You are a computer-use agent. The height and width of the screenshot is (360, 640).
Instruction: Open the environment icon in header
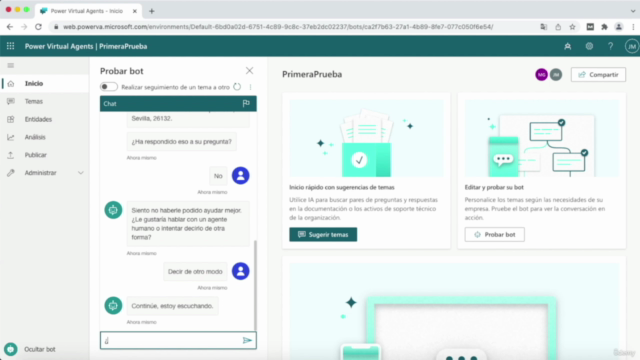tap(568, 47)
